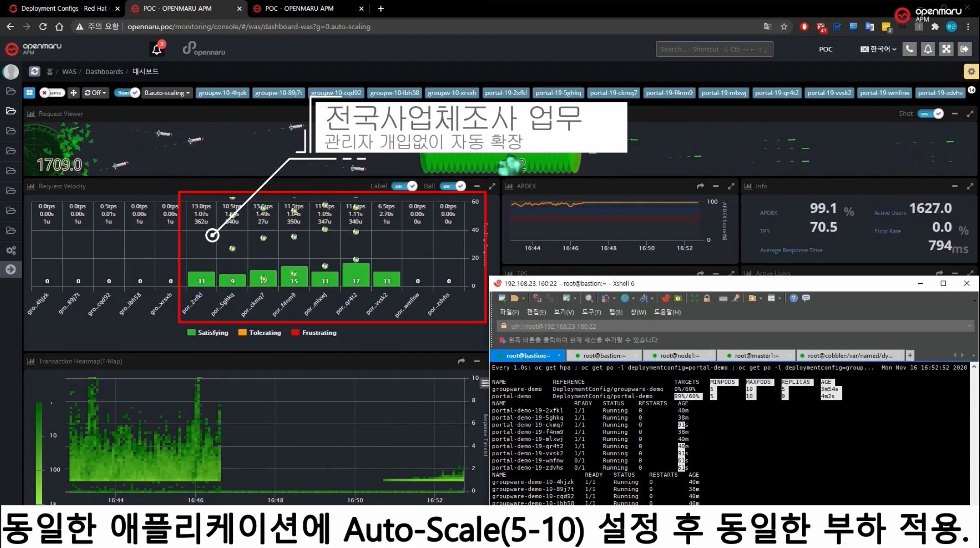Viewport: 980px width, 548px height.
Task: Click the share arrow on APDEX panel
Action: click(x=700, y=186)
